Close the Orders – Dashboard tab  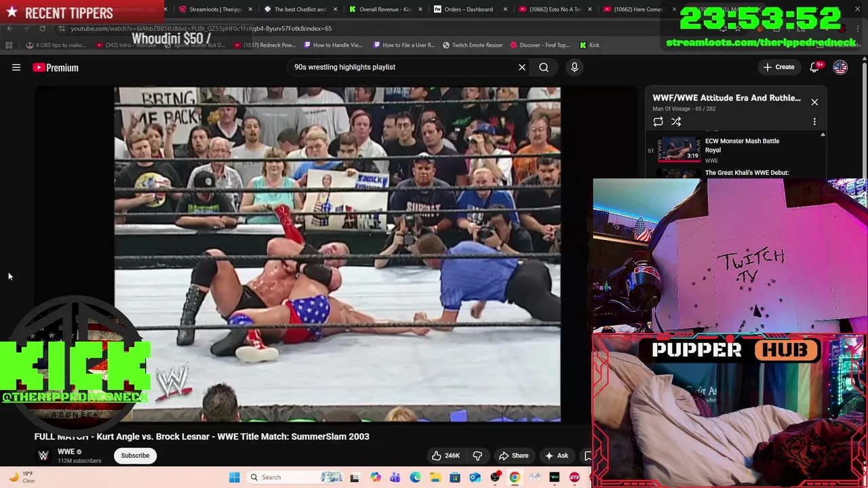505,9
